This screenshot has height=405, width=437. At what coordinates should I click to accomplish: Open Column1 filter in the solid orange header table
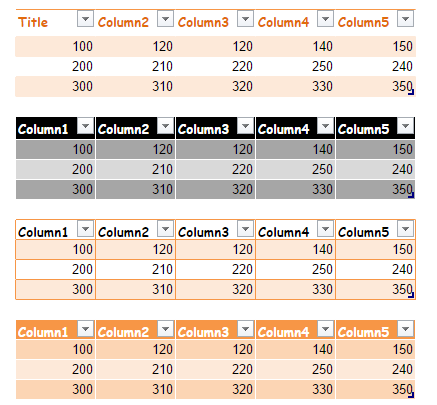tap(85, 329)
